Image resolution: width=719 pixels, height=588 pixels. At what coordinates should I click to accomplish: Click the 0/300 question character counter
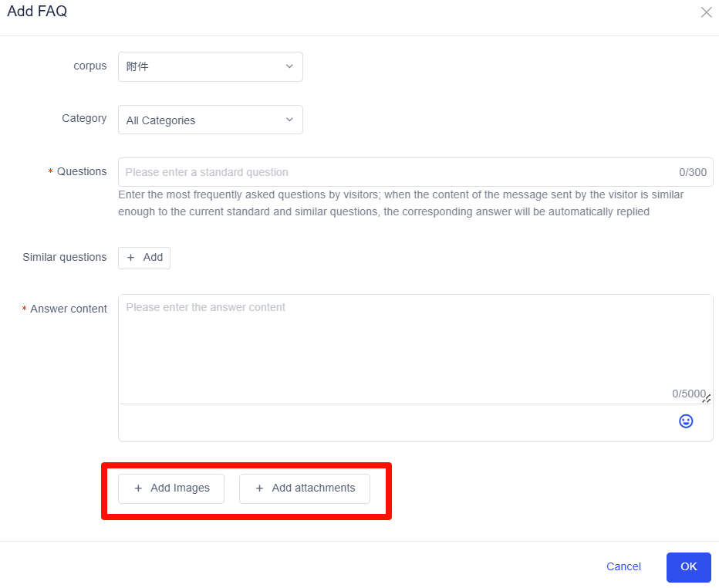(693, 172)
